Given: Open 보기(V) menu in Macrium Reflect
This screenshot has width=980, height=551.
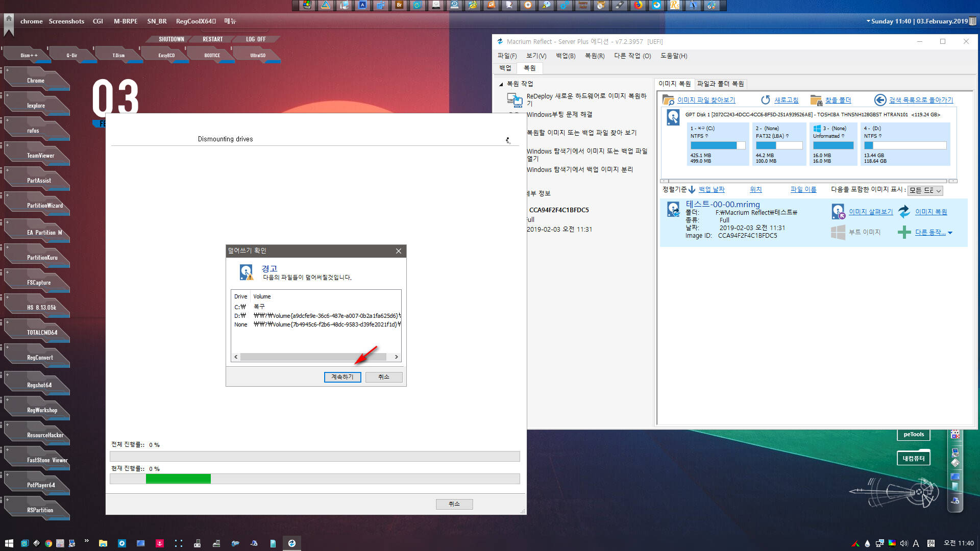Looking at the screenshot, I should (536, 56).
